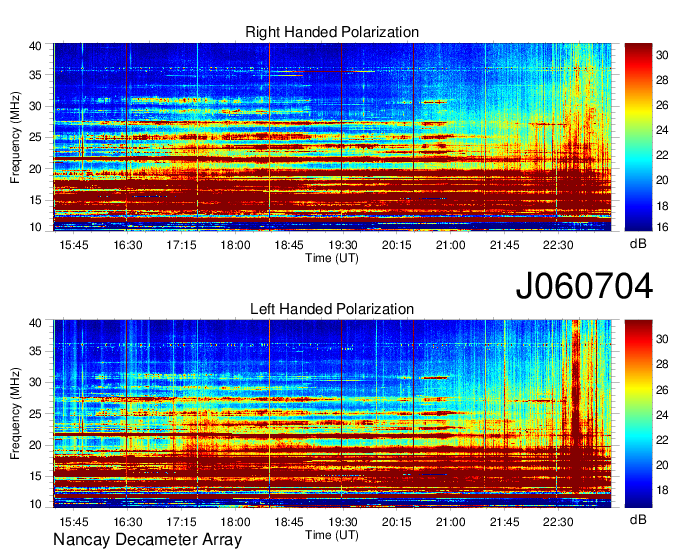Screen dimensions: 680x552
Task: Click the bottom plot's 'Frequency (MHz)' axis label
Action: [15, 414]
